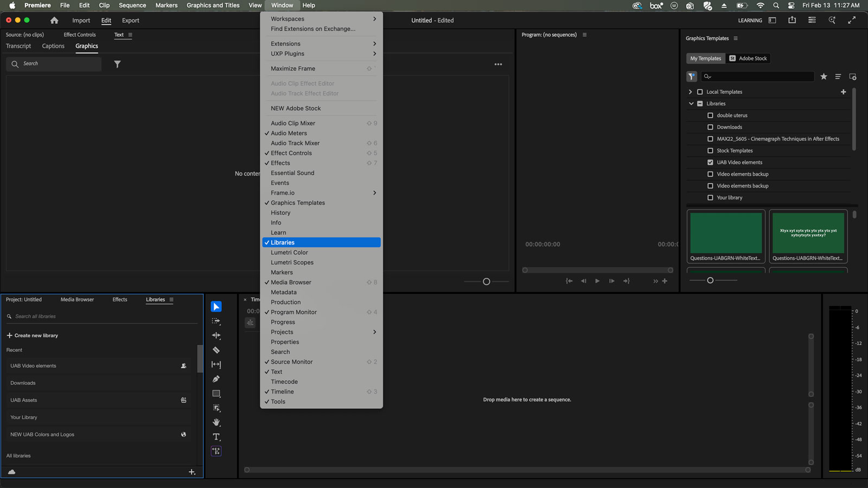Play in the Program monitor
This screenshot has height=488, width=868.
coord(597,281)
